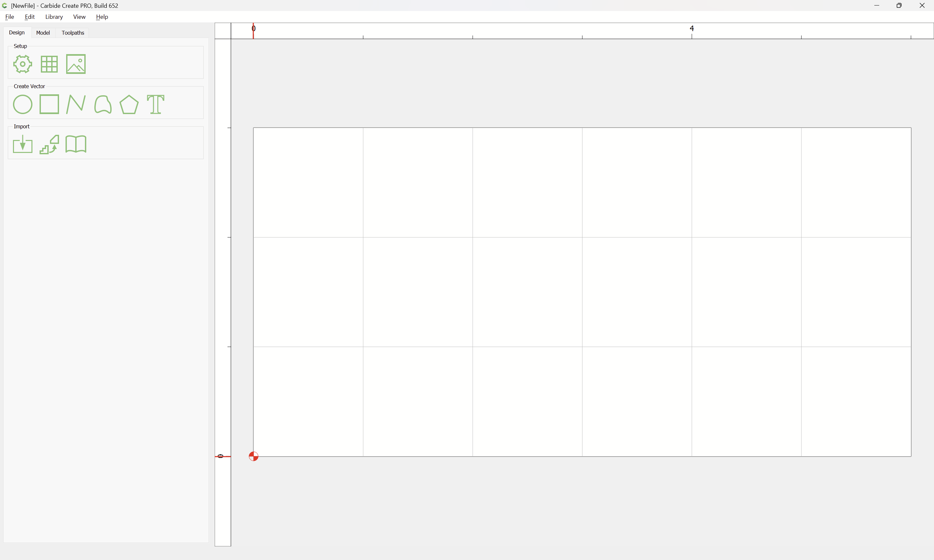Screen dimensions: 934x560
Task: Open the Library menu
Action: point(54,17)
